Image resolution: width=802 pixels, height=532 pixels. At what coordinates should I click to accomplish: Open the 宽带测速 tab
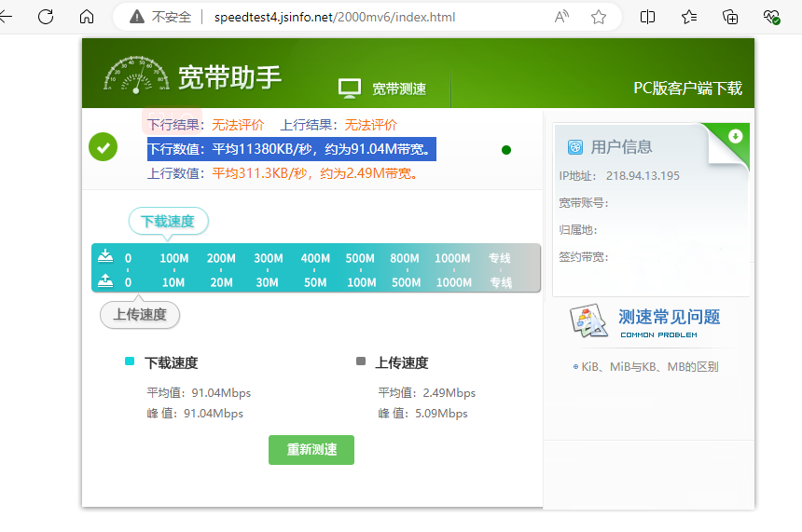click(x=382, y=89)
